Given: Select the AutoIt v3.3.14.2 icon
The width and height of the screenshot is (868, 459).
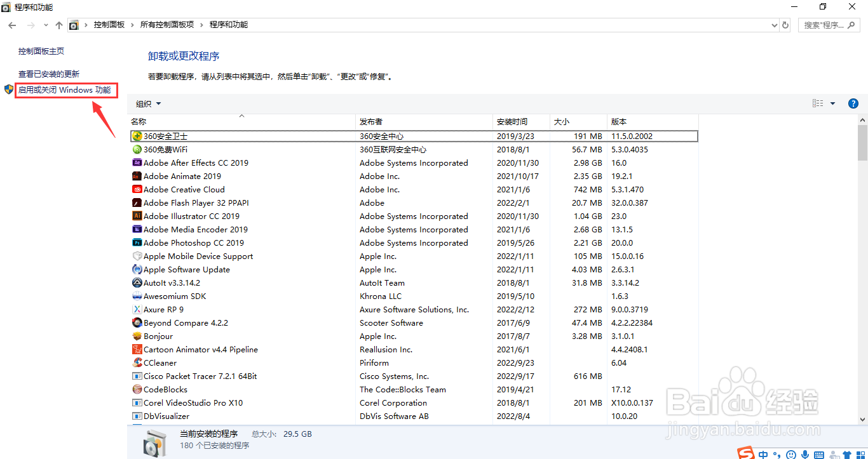Looking at the screenshot, I should click(137, 283).
